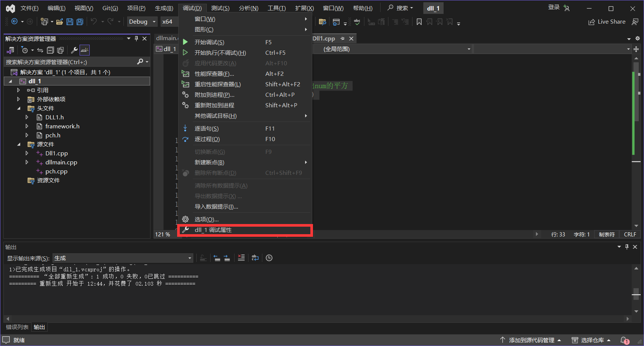This screenshot has height=346, width=644.
Task: Click the bookmark icon in the toolbar
Action: [x=419, y=22]
